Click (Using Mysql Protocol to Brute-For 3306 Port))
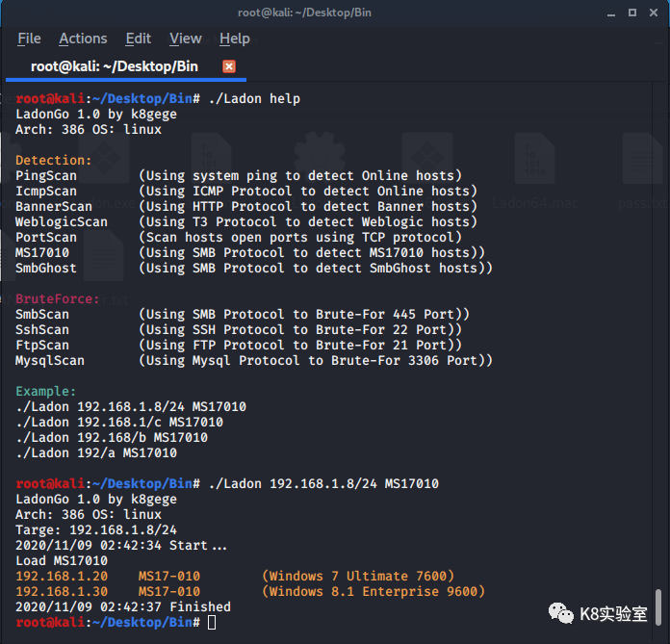 [x=316, y=360]
